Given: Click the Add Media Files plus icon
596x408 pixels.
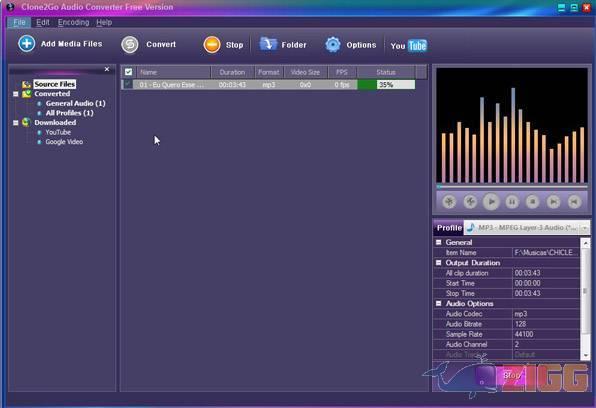Looking at the screenshot, I should click(x=27, y=43).
